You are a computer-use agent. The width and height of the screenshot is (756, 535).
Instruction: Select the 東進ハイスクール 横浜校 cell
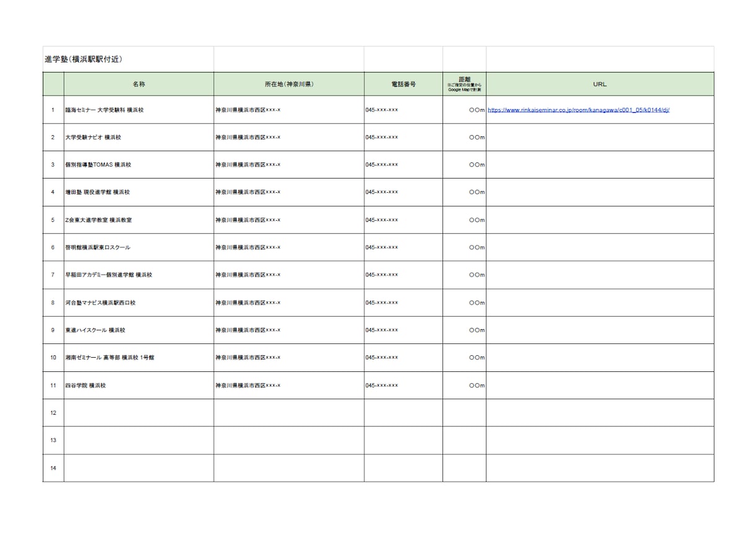(139, 330)
